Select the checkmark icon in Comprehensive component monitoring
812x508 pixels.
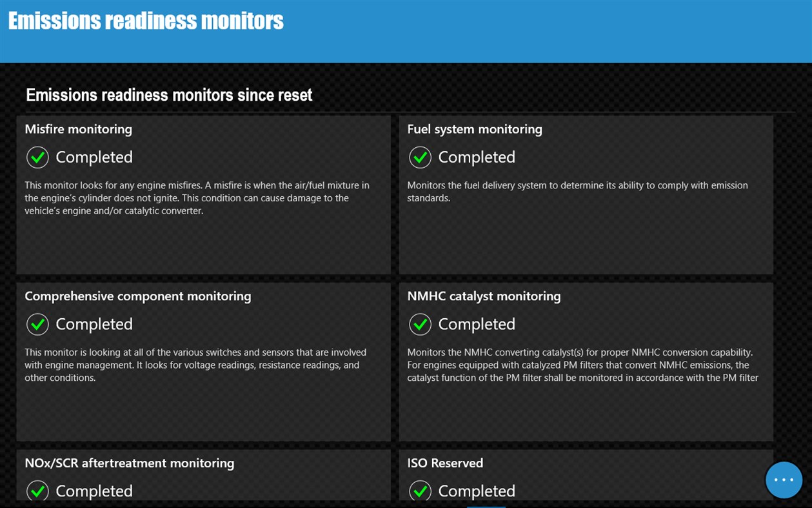[37, 324]
